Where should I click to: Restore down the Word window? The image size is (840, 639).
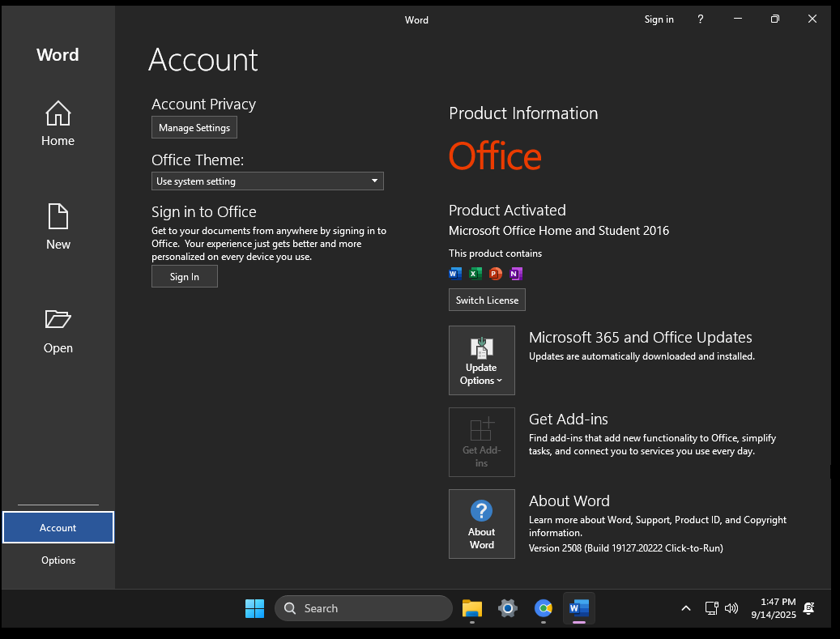pos(774,19)
